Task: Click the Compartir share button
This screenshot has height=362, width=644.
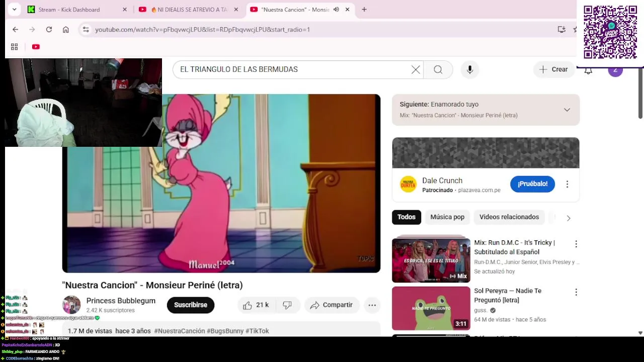Action: 332,305
